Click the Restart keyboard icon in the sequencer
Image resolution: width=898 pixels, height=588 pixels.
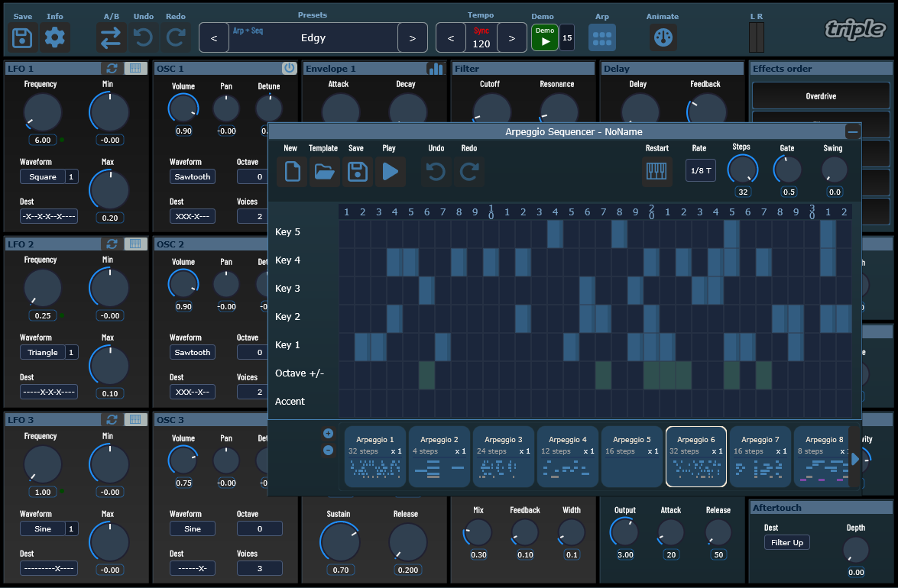(657, 172)
